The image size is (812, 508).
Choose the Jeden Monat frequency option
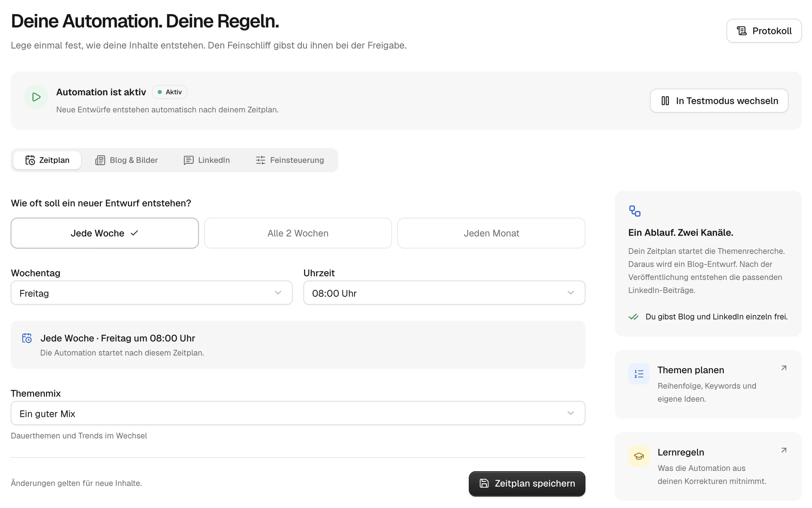click(x=491, y=233)
